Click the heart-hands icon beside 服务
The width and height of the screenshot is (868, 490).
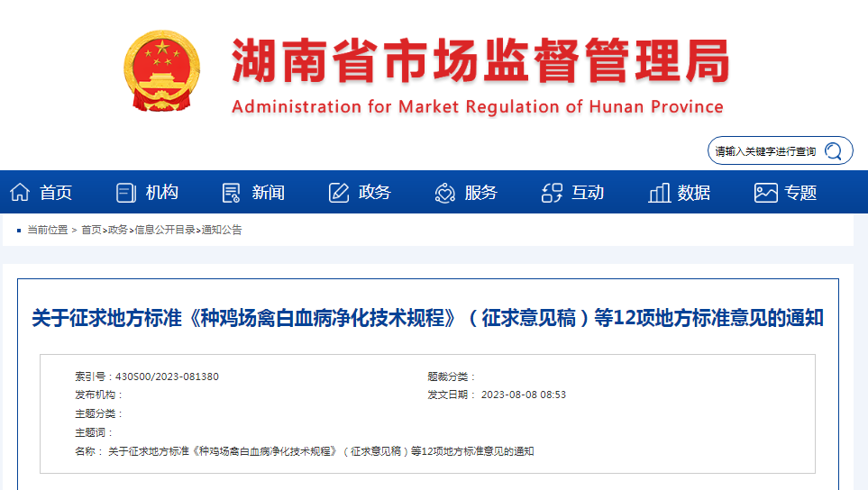(x=444, y=192)
